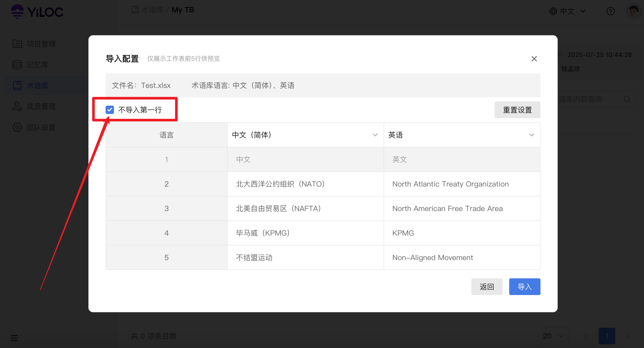Toggle the sidebar collapse hamburger icon
The image size is (644, 348).
(x=14, y=338)
